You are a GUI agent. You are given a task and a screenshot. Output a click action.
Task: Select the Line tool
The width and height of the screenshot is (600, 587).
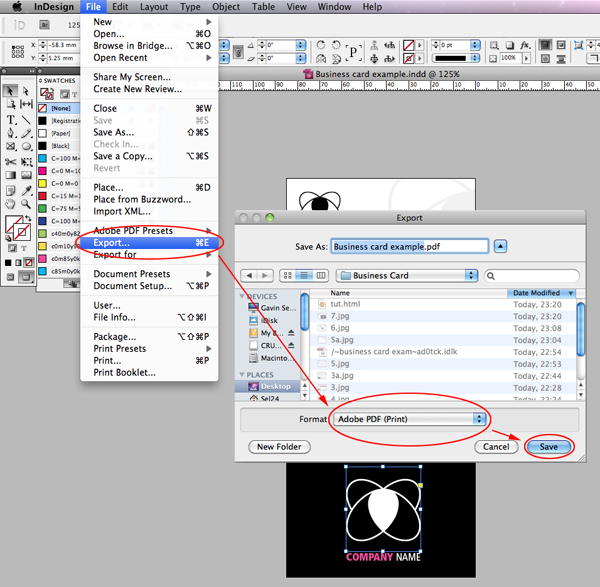pos(26,120)
